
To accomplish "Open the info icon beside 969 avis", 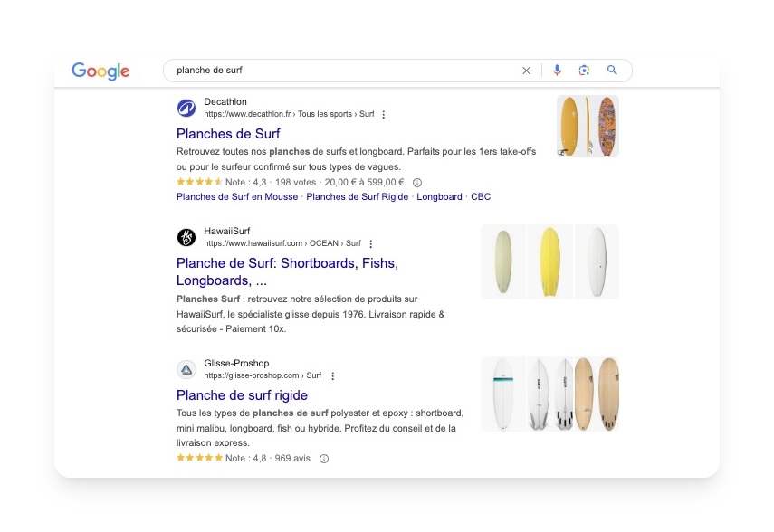I will [x=324, y=459].
